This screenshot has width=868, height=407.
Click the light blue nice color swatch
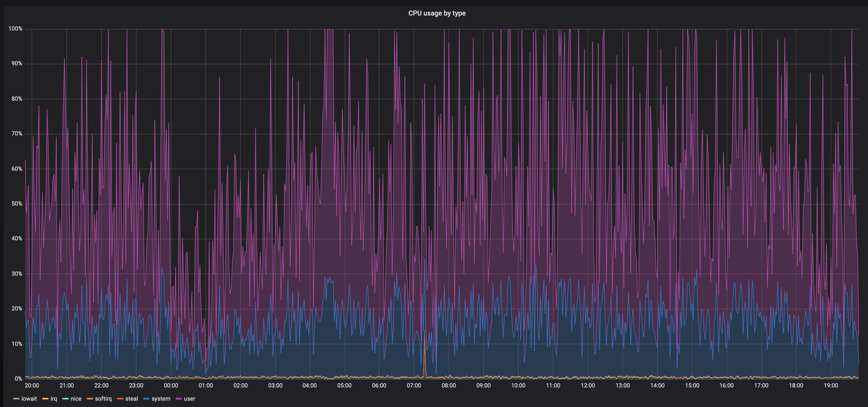[x=65, y=399]
